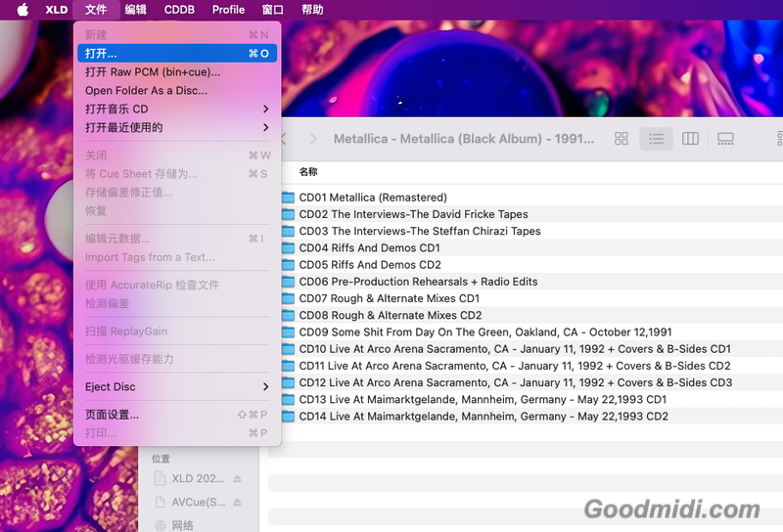Switch Finder to icon grid view
The width and height of the screenshot is (783, 532).
click(622, 138)
